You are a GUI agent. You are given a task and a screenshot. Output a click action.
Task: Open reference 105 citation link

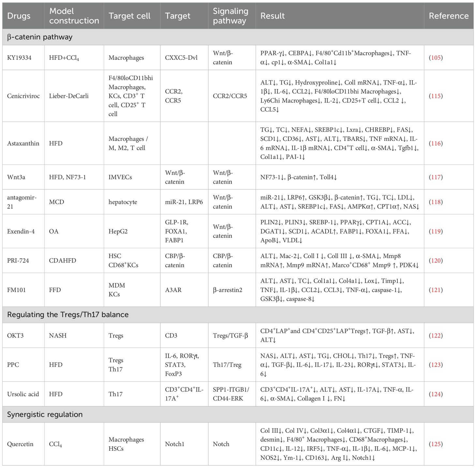[x=436, y=58]
